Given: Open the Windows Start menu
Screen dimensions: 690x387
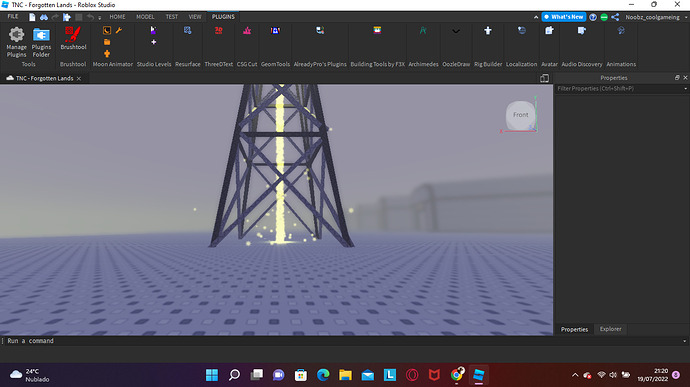Looking at the screenshot, I should (212, 375).
